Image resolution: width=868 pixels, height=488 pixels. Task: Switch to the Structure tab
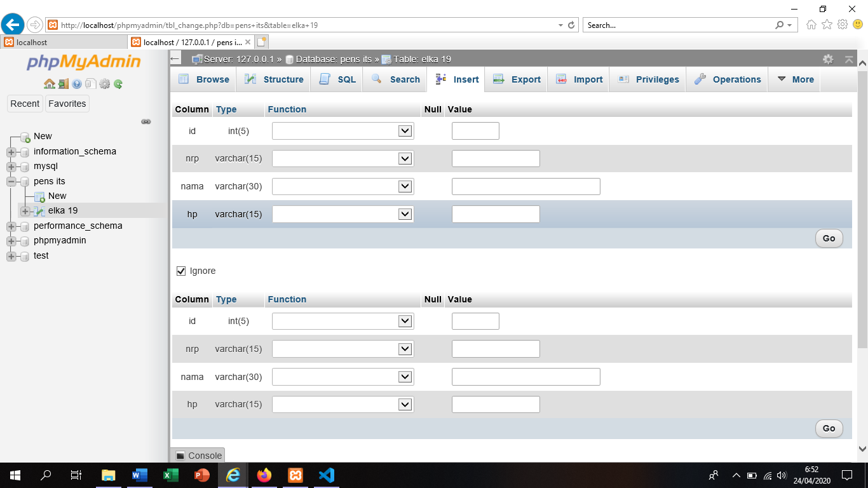[275, 79]
